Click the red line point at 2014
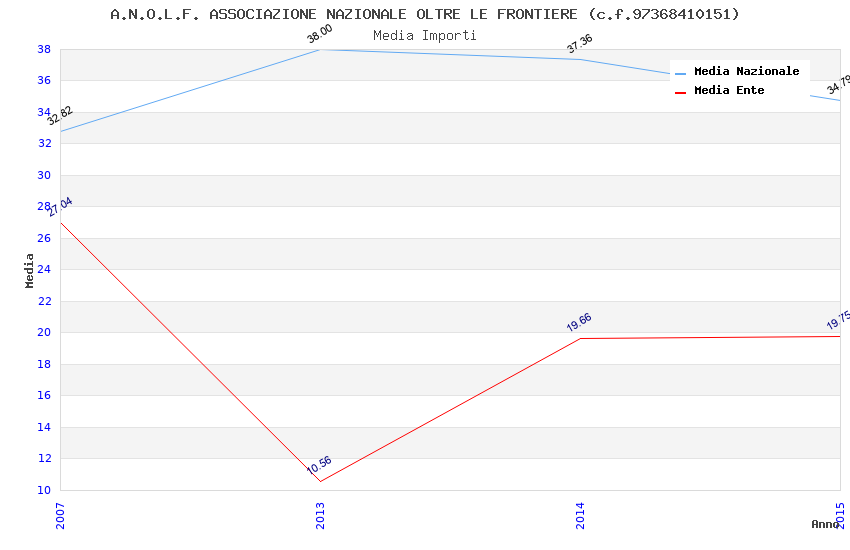The image size is (850, 550). 580,338
